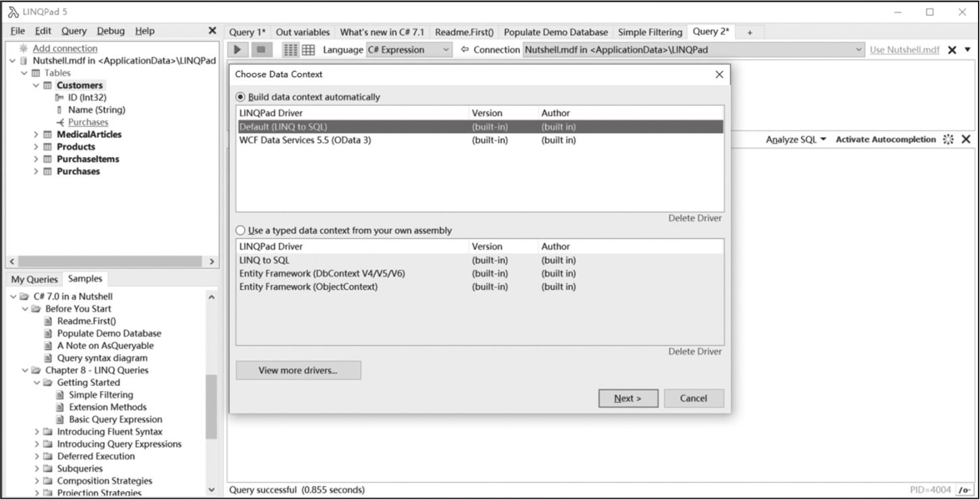
Task: Open What's new in C# 7.1 tab
Action: (x=382, y=32)
